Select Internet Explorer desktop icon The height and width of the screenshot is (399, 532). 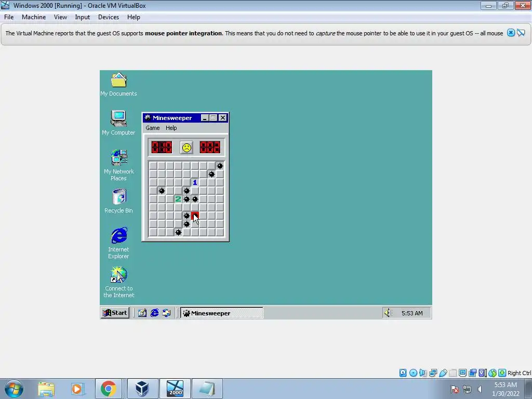119,243
